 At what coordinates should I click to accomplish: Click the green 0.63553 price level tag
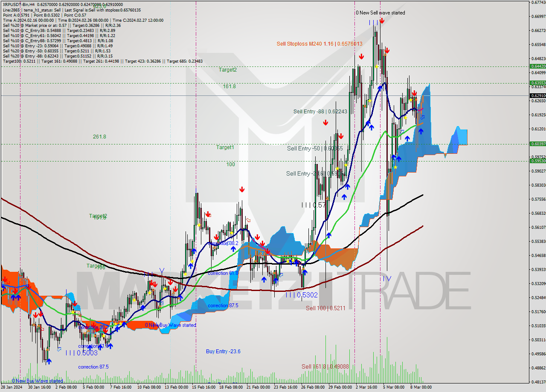point(537,83)
